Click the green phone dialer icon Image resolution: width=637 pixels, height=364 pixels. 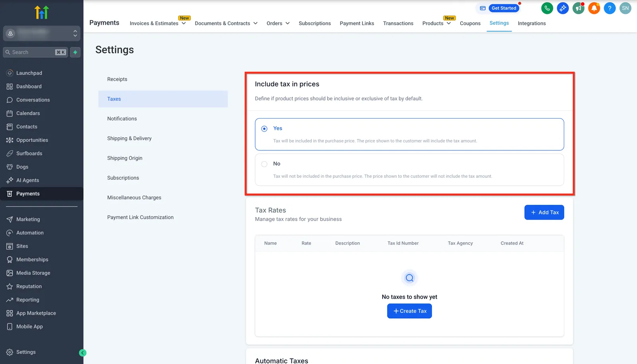547,8
